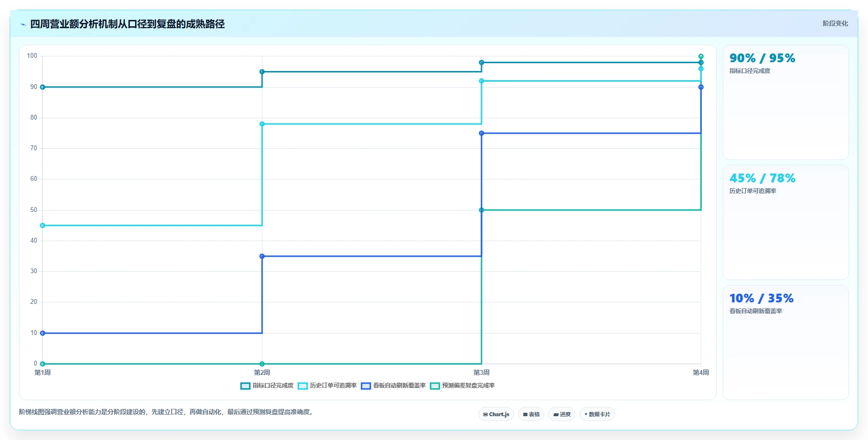The height and width of the screenshot is (440, 868).
Task: Click the 进度 tag chip
Action: click(562, 414)
